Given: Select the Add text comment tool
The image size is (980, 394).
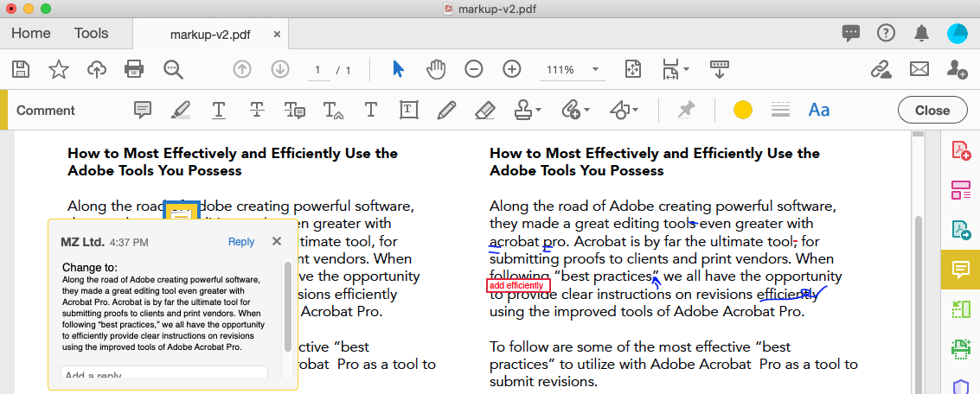Looking at the screenshot, I should pos(370,111).
